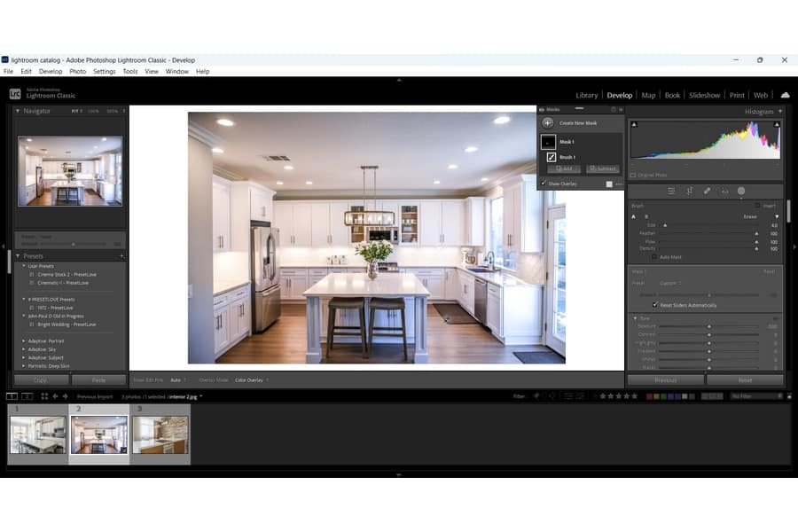The width and height of the screenshot is (798, 532).
Task: Select the Healing tool icon
Action: [707, 191]
